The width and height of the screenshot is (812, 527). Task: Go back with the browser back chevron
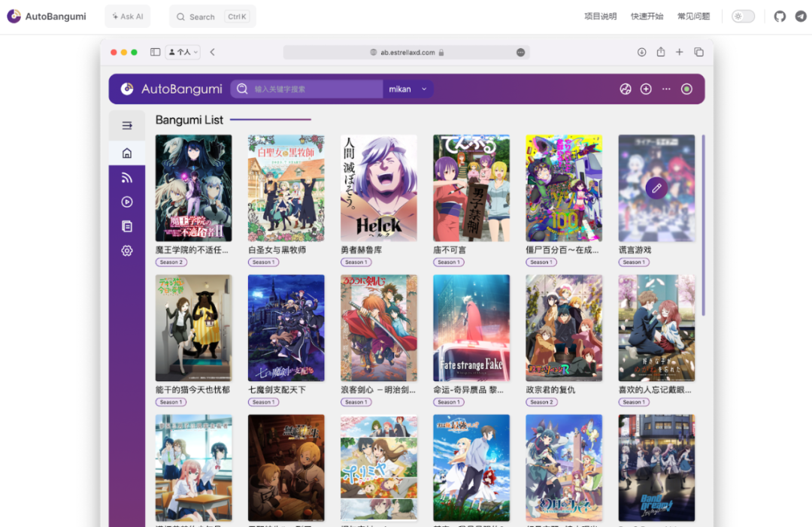coord(212,52)
